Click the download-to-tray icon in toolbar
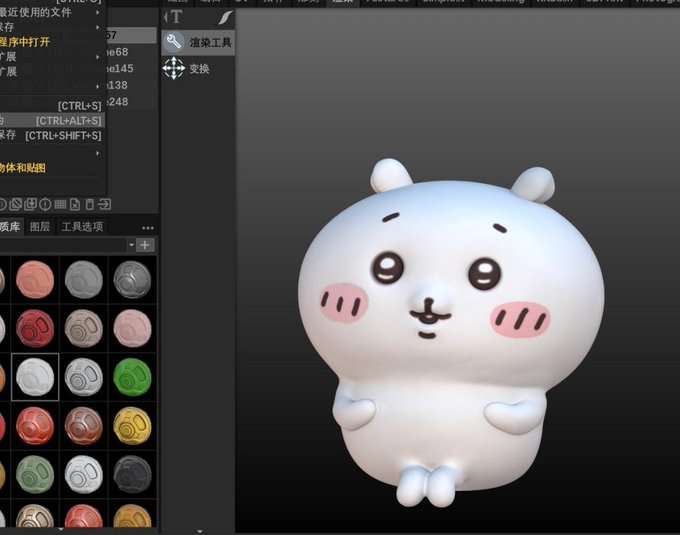 (x=30, y=204)
